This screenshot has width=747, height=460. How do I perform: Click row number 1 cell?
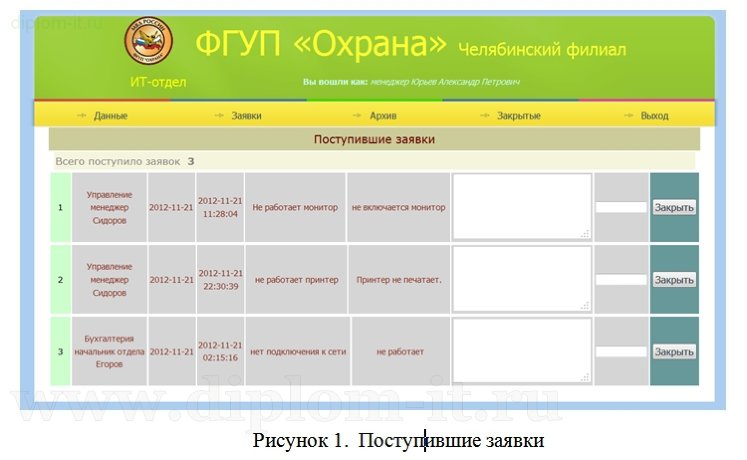[61, 207]
